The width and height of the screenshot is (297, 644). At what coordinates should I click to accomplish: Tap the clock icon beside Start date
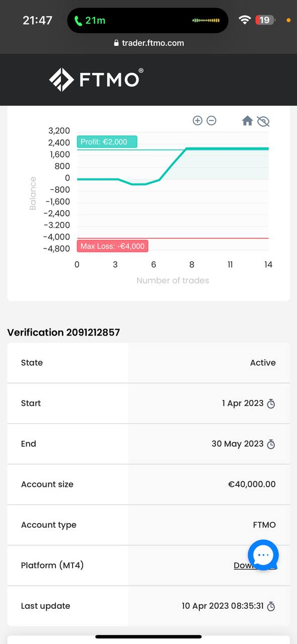click(x=271, y=404)
